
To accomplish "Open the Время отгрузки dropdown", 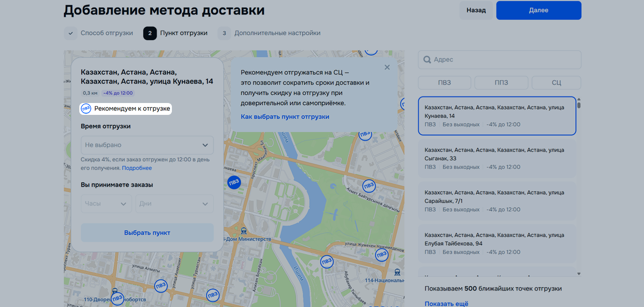I will pos(147,145).
